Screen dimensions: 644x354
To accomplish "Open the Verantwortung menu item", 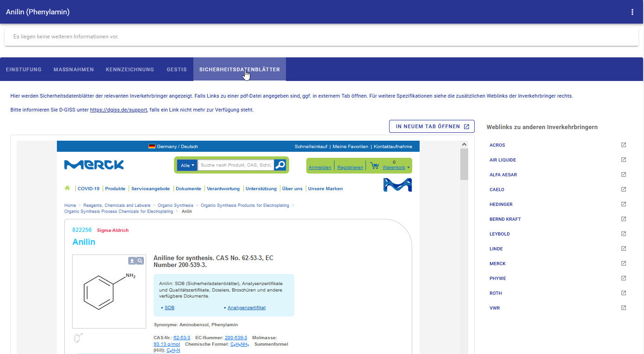I will [x=223, y=189].
